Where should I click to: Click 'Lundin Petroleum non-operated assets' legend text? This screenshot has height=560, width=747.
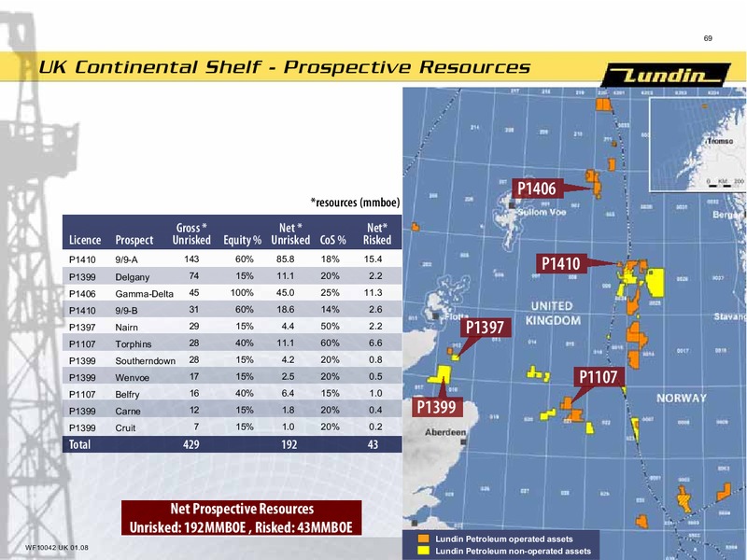(513, 551)
